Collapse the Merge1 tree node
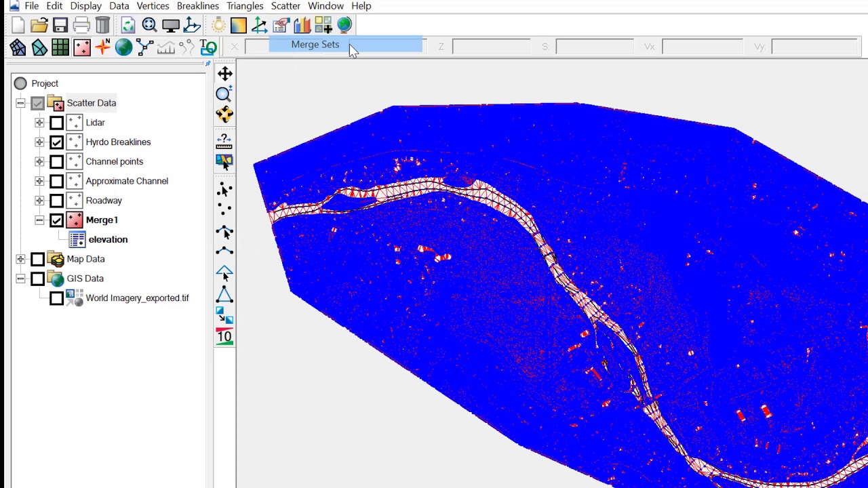 39,220
